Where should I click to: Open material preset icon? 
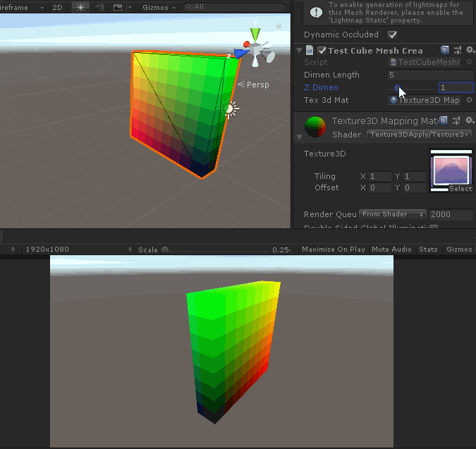click(x=456, y=121)
